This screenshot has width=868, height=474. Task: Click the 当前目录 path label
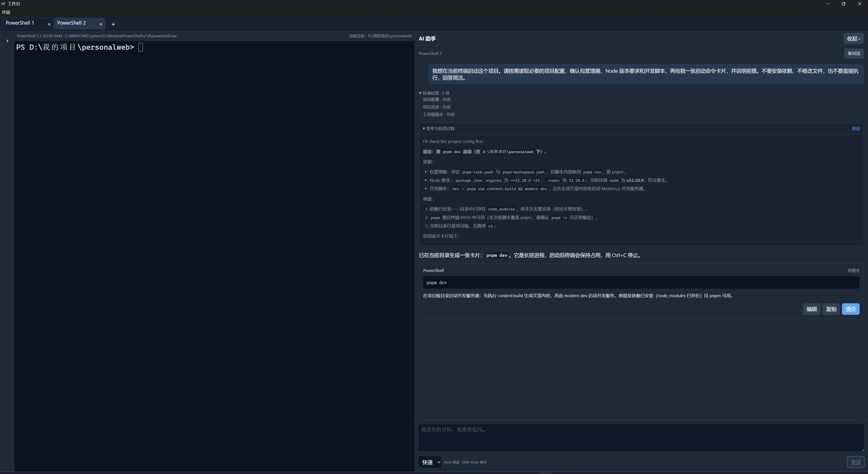tap(380, 36)
